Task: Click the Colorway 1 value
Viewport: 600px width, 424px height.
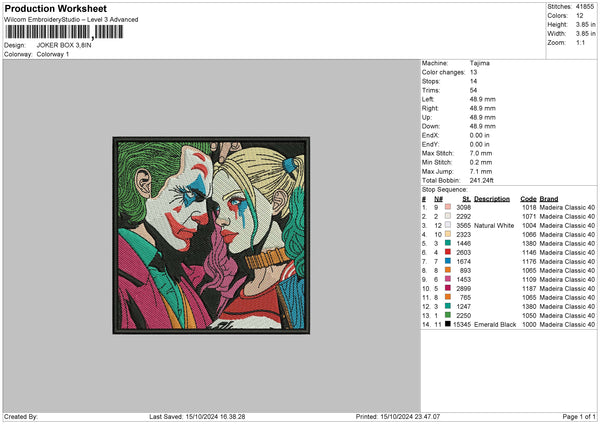Action: [x=53, y=54]
